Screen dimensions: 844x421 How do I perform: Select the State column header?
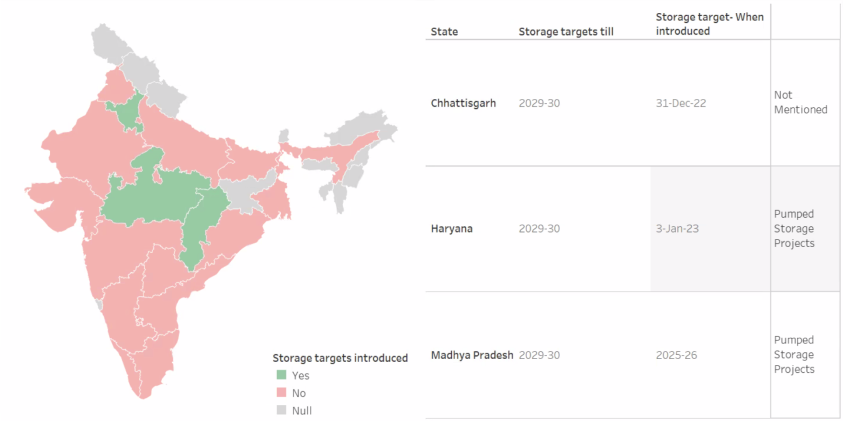click(444, 32)
